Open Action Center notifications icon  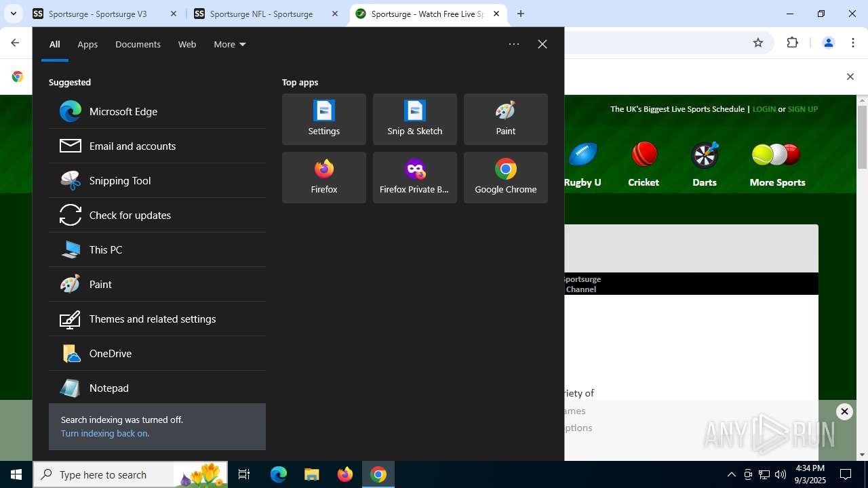tap(846, 474)
